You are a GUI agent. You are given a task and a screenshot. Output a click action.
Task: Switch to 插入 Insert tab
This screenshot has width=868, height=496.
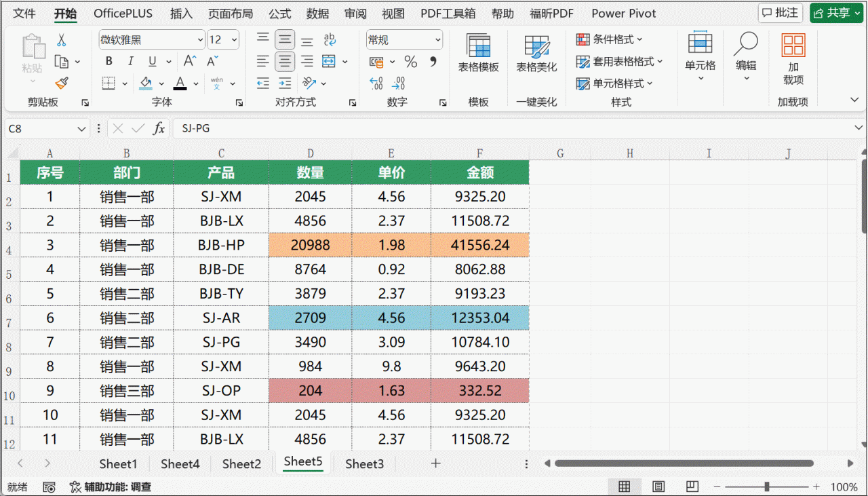[x=181, y=14]
